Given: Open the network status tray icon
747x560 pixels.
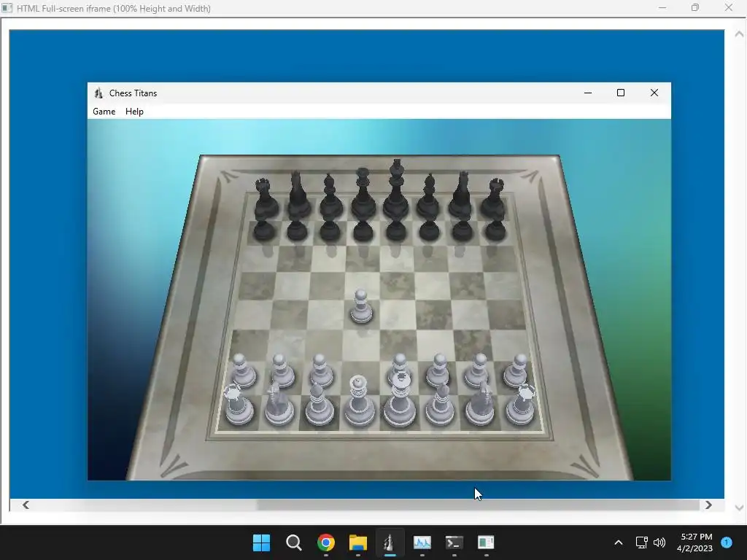Looking at the screenshot, I should coord(642,542).
